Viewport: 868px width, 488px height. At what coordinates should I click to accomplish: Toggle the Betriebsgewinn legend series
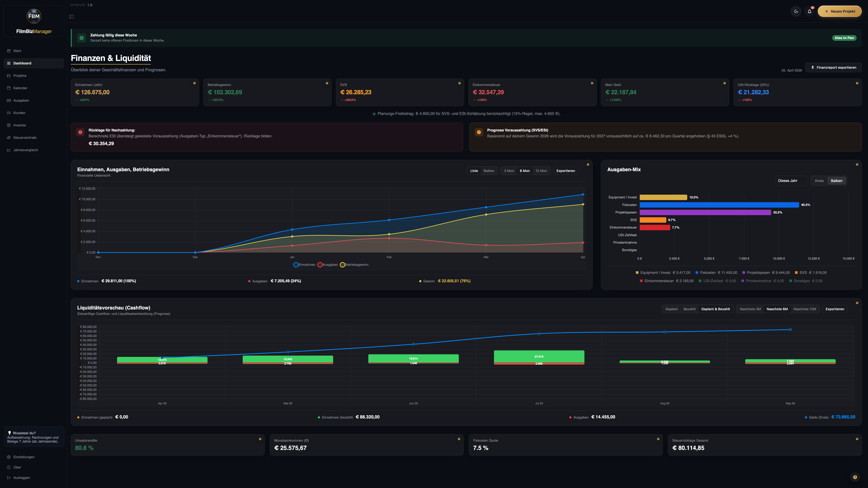click(354, 265)
